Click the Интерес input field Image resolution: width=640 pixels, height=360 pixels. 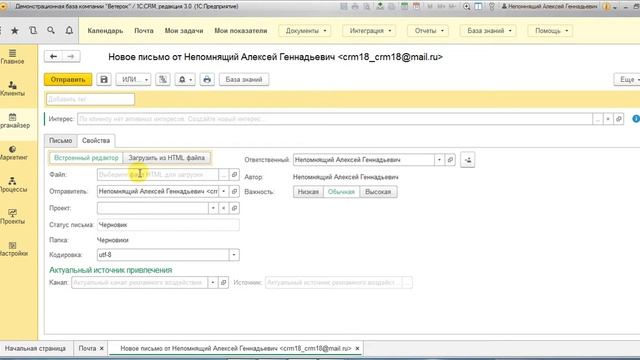tap(335, 119)
